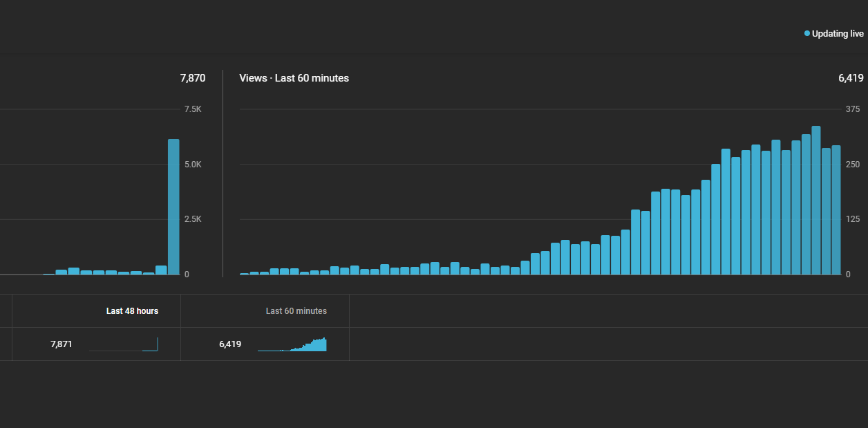Click the 6,419 total at chart top

[x=851, y=78]
